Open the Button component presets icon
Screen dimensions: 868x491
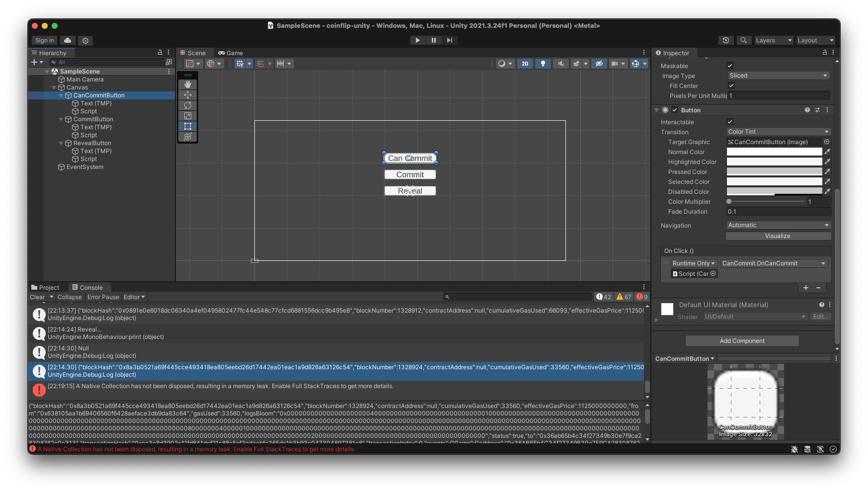pos(817,110)
